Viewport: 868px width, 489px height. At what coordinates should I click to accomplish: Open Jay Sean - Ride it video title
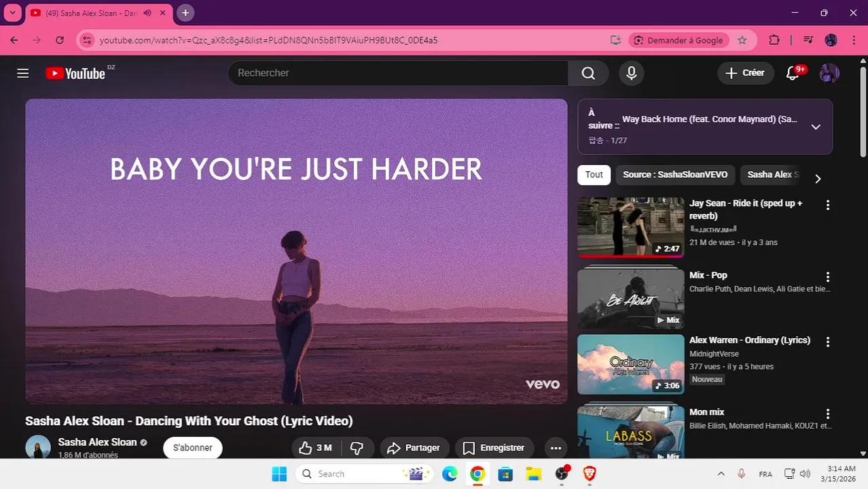pyautogui.click(x=746, y=209)
